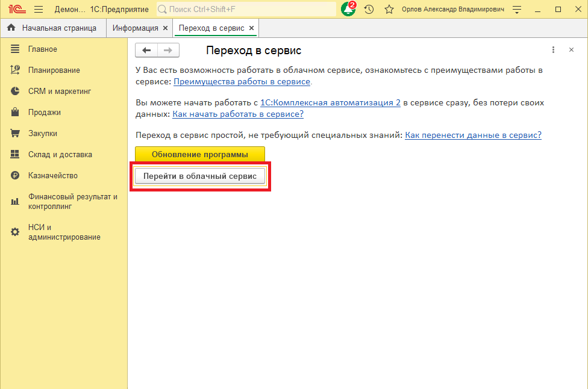Open НСИ и администрирование section
Screen dimensions: 588x389
click(64, 232)
